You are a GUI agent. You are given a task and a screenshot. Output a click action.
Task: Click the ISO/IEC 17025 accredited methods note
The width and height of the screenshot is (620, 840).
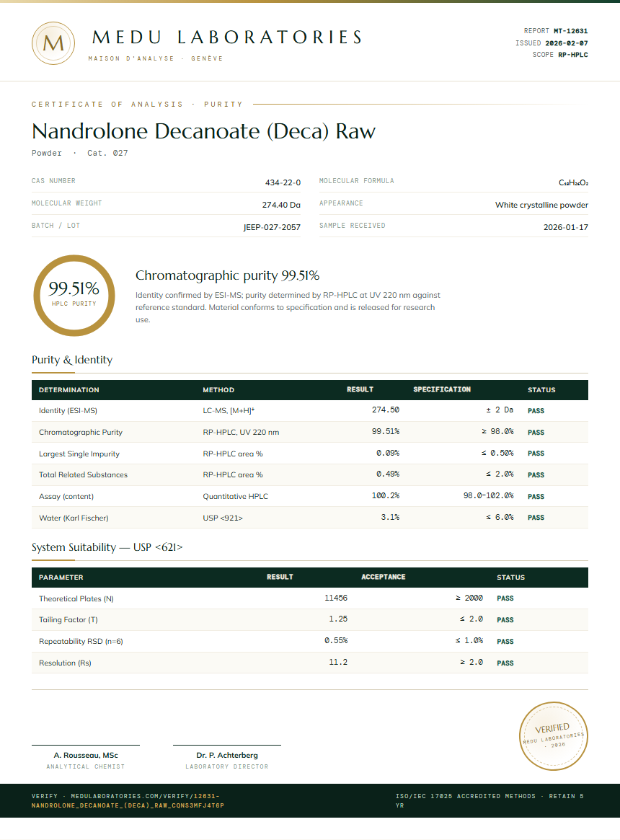coord(490,800)
